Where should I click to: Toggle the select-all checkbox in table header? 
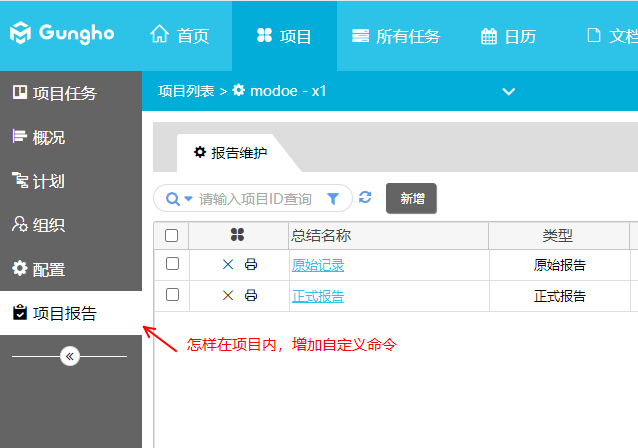pos(171,236)
